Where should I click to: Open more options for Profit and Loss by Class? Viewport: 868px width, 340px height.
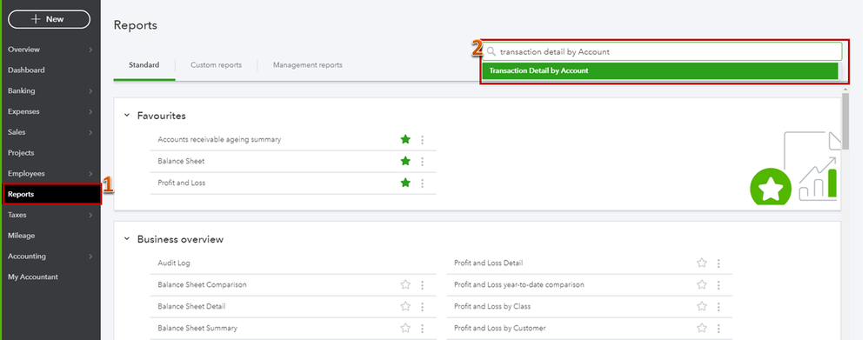click(718, 307)
